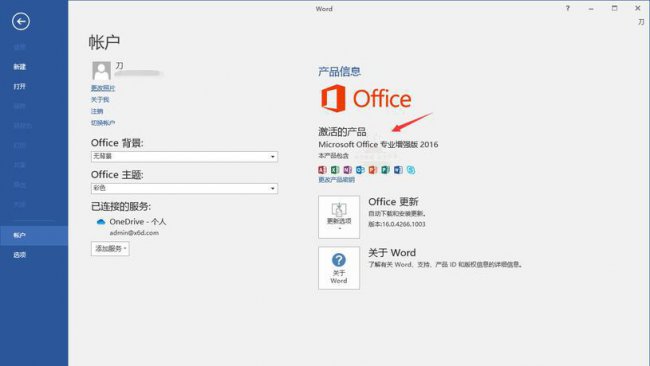Click the 产品信息 heading
650x366 pixels.
(x=340, y=72)
